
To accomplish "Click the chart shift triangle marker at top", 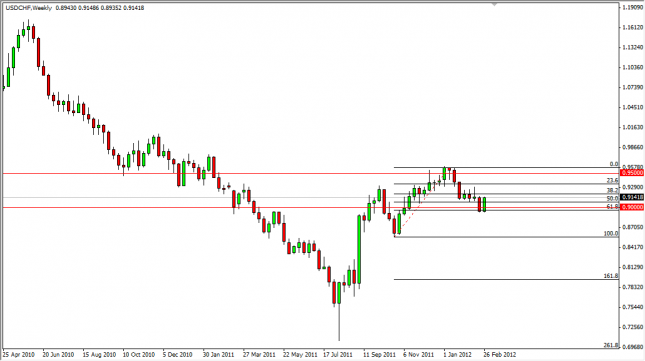I will point(494,5).
